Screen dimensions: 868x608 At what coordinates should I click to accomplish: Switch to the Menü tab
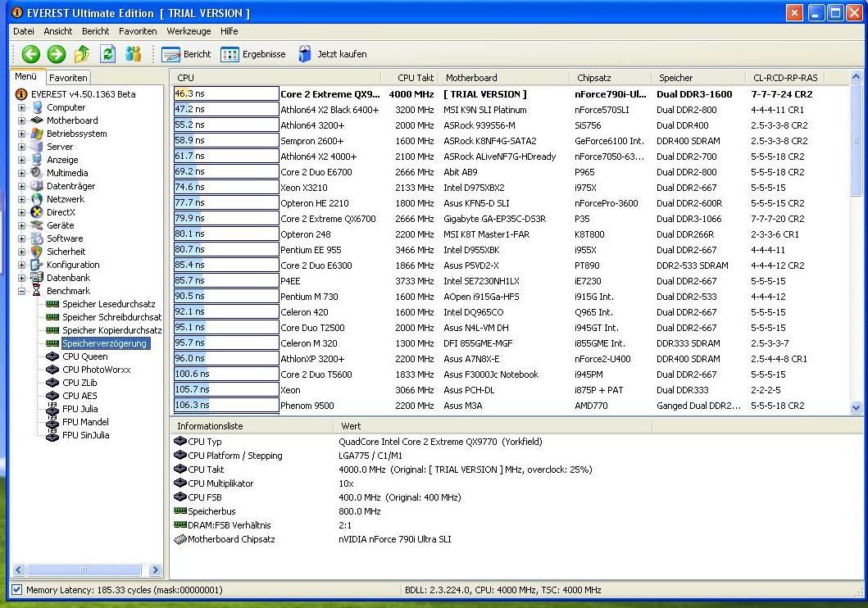(26, 76)
